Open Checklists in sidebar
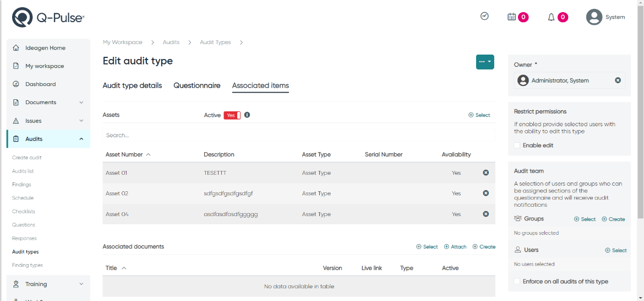 click(x=24, y=211)
